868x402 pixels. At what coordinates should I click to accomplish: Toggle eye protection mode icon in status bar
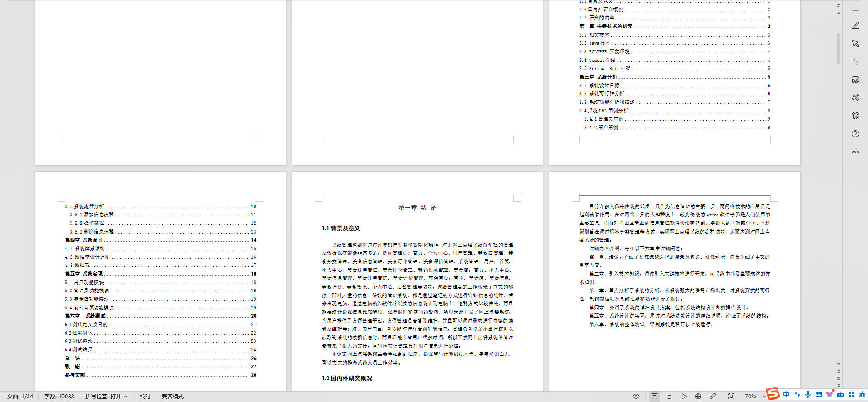tap(636, 396)
